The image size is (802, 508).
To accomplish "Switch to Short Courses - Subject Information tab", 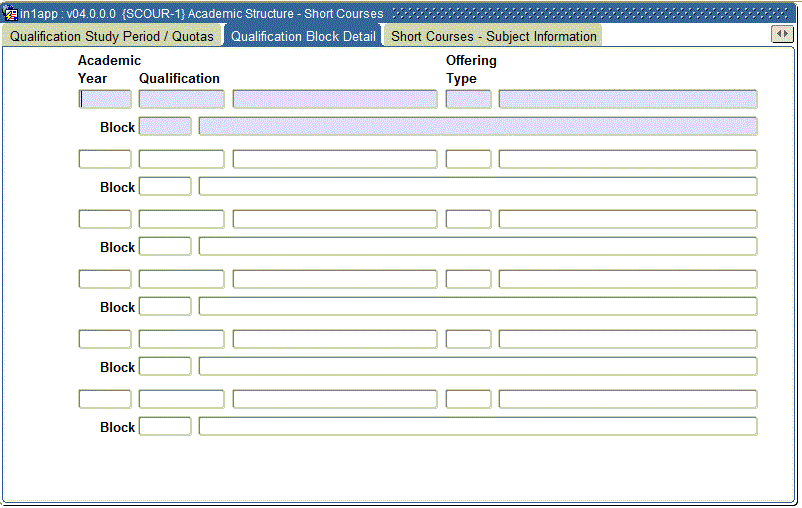I will [493, 36].
